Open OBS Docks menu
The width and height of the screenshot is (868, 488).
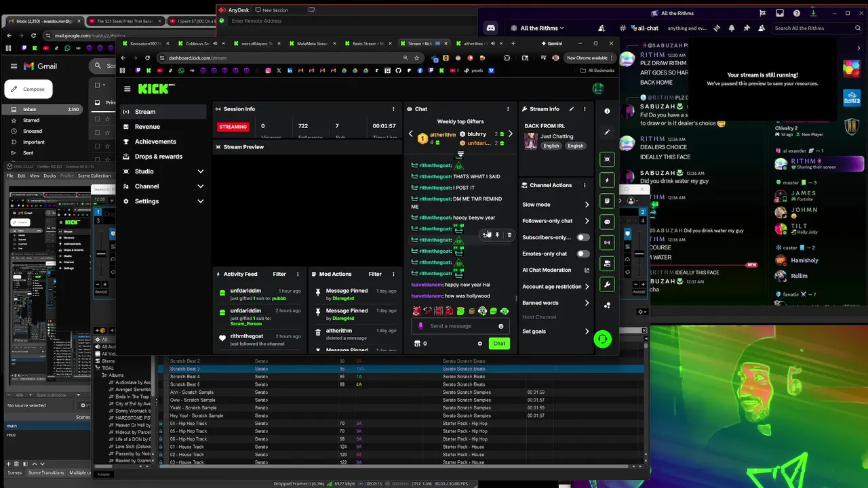click(x=50, y=176)
